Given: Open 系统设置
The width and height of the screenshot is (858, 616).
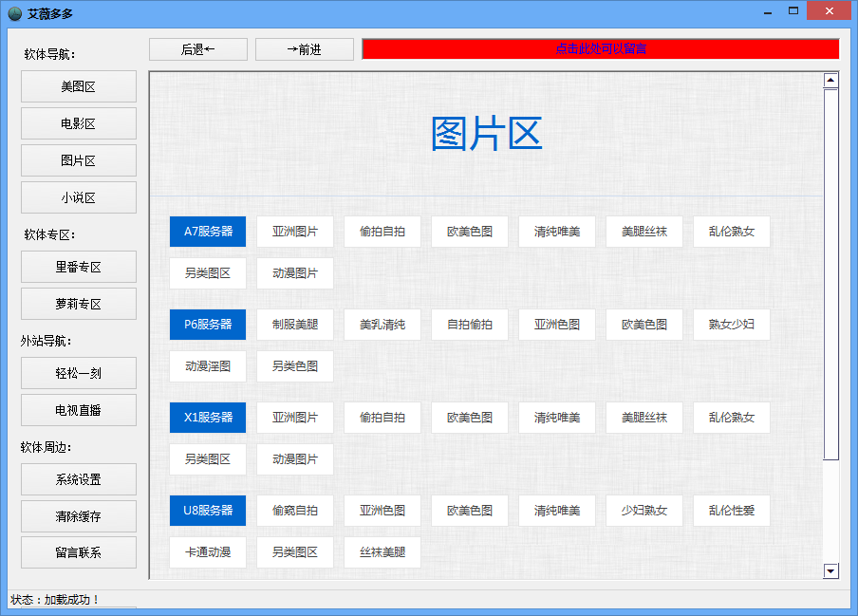Looking at the screenshot, I should (79, 479).
